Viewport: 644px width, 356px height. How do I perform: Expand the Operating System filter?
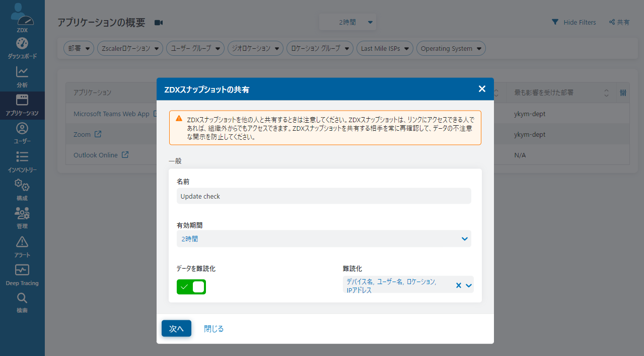click(451, 48)
